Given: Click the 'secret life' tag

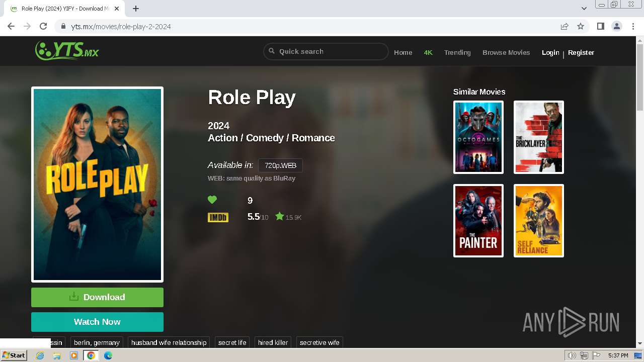Looking at the screenshot, I should click(232, 342).
